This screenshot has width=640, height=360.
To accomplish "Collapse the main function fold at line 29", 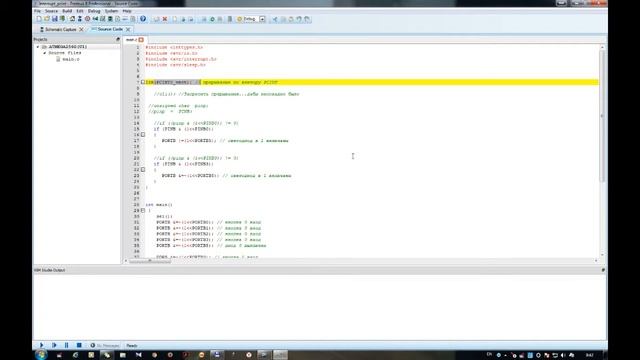I will (143, 210).
